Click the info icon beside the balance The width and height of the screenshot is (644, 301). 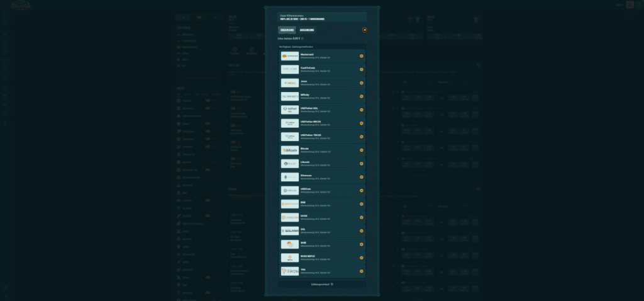[303, 38]
